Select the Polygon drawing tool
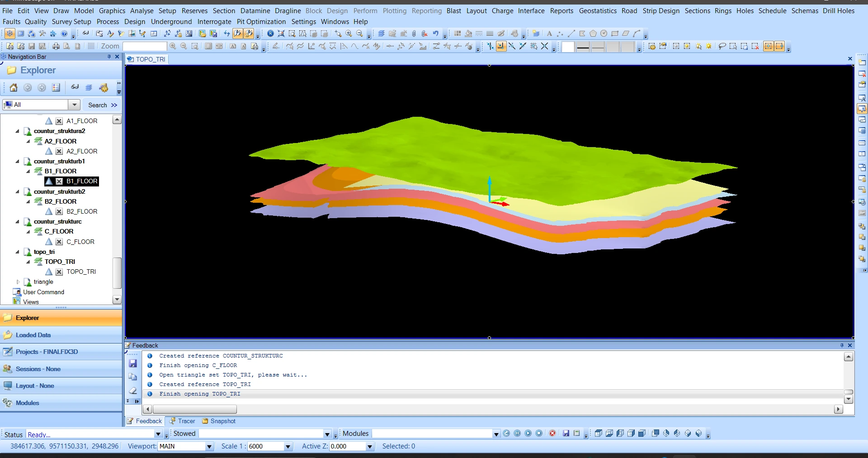 pos(593,33)
